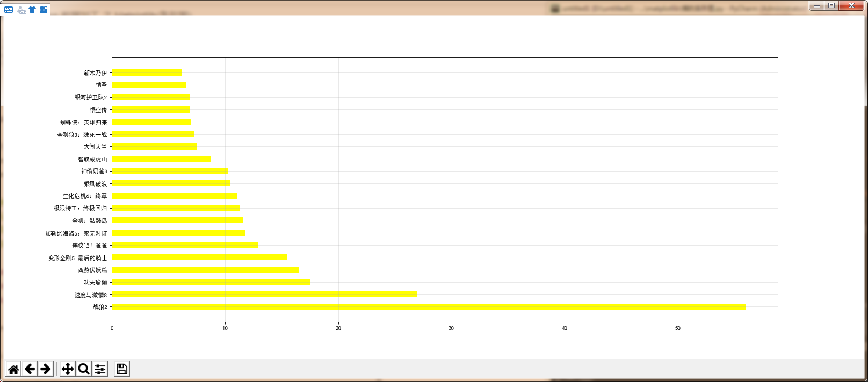868x382 pixels.
Task: Go back to the previous plot view
Action: coord(30,369)
